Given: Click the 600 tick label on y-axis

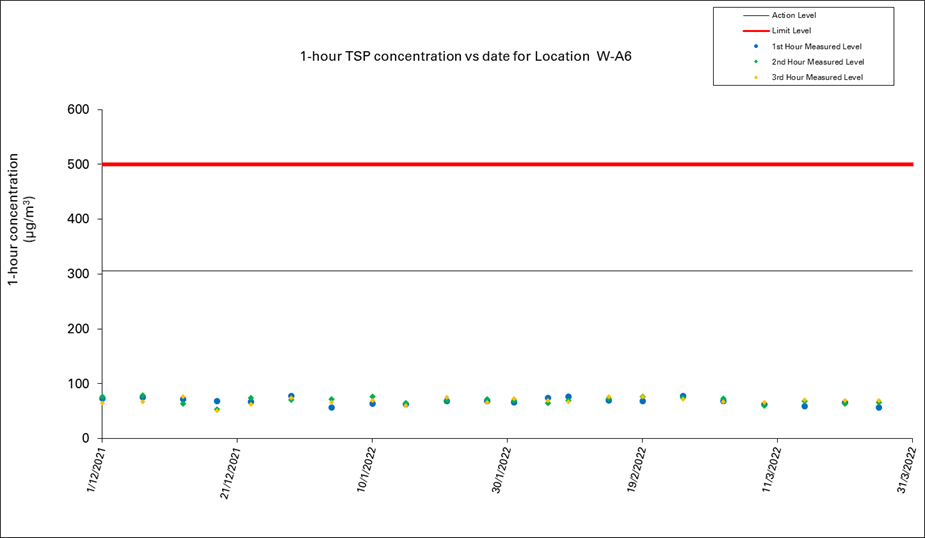Looking at the screenshot, I should (x=78, y=110).
